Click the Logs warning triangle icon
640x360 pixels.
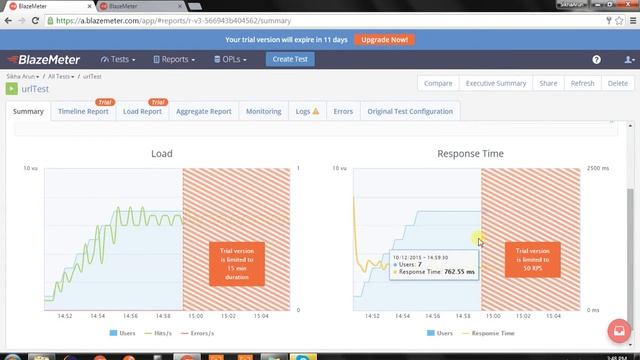[316, 111]
